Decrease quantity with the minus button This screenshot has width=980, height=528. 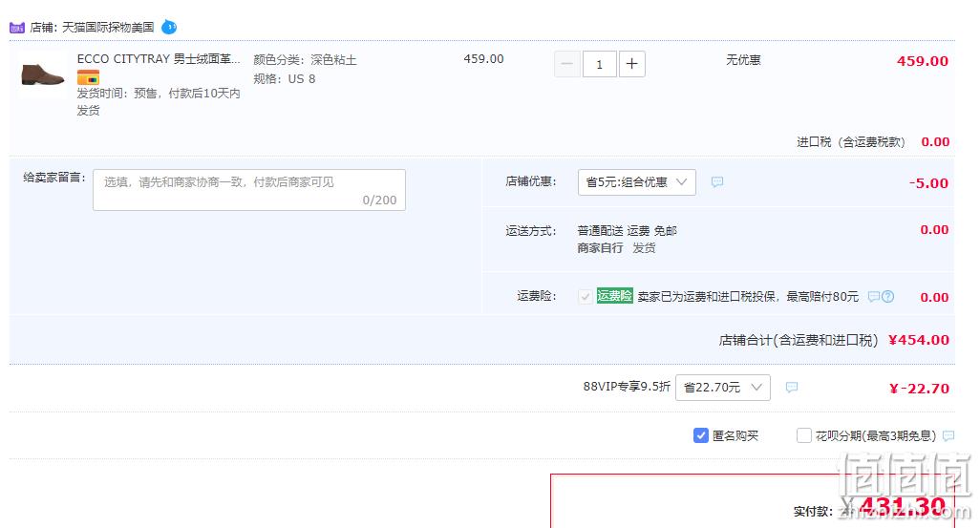[566, 64]
